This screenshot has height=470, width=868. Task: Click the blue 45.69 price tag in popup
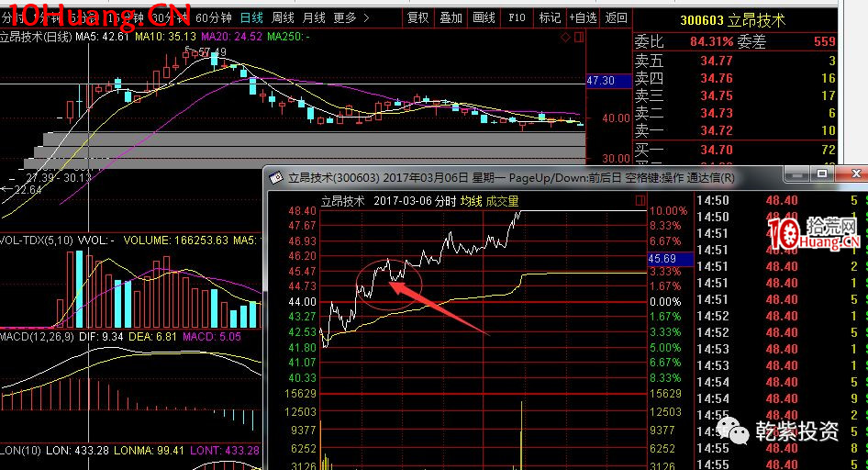670,259
